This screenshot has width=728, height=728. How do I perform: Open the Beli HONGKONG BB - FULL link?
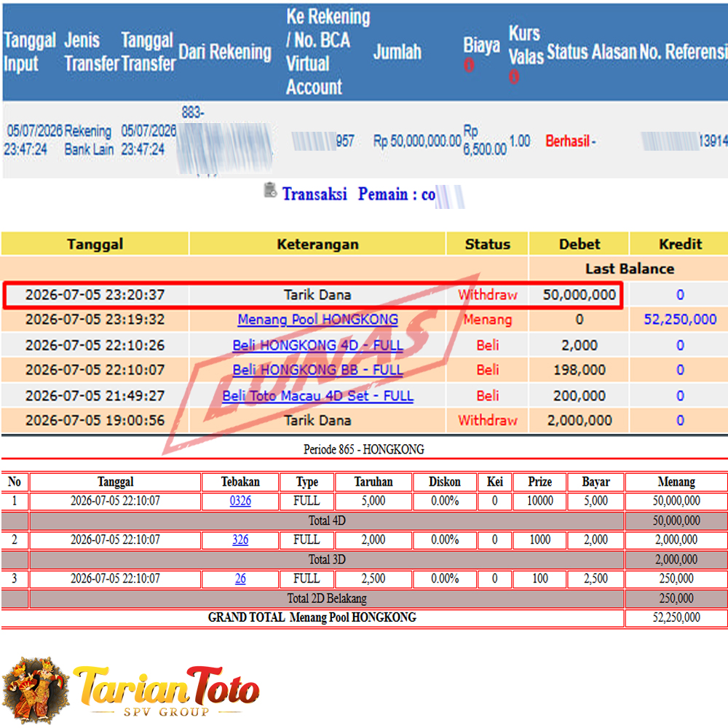pos(317,370)
